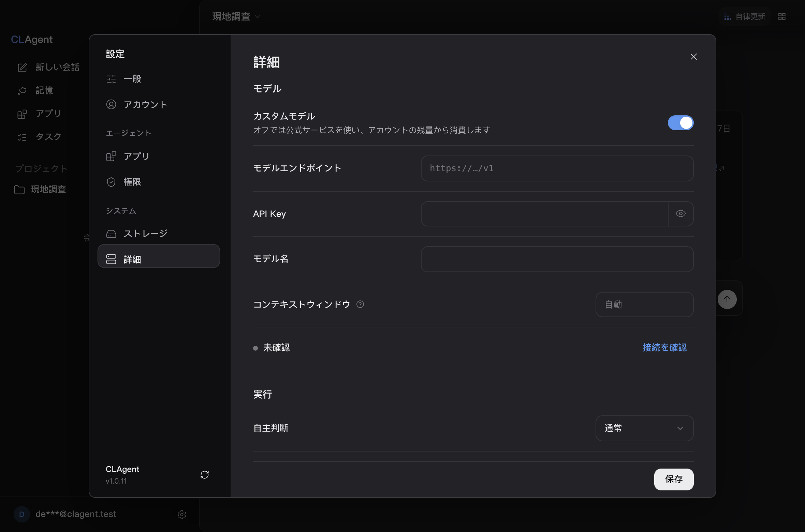
Task: Start 新しい会話 in main sidebar
Action: point(49,67)
